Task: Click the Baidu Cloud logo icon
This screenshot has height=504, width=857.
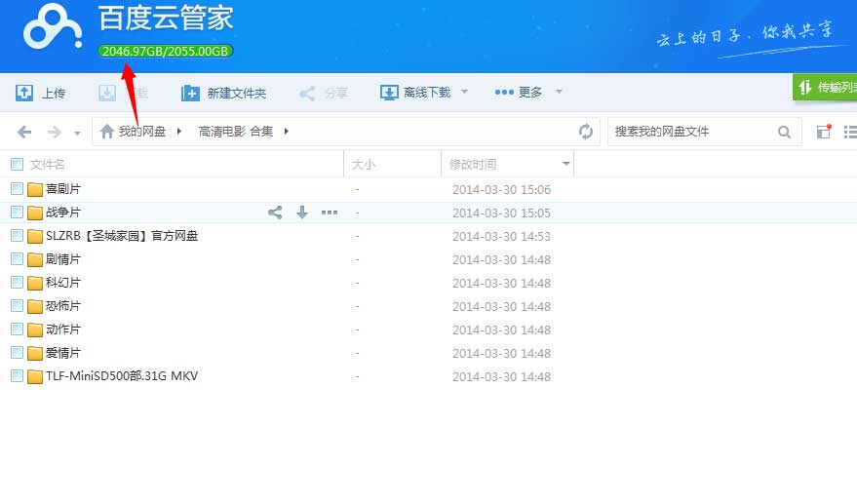Action: click(53, 27)
